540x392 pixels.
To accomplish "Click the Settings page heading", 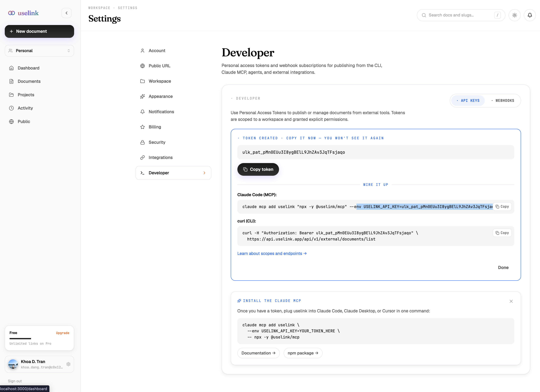I will [104, 19].
